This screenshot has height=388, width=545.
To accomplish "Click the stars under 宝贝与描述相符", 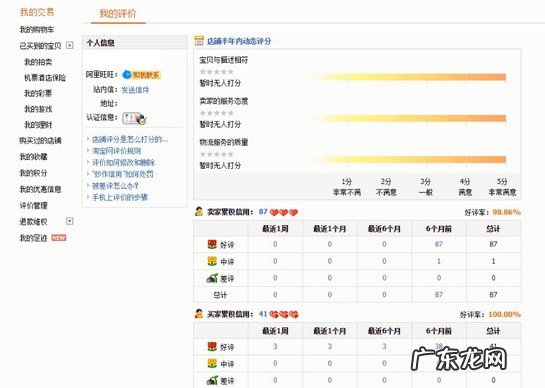I will click(x=217, y=72).
